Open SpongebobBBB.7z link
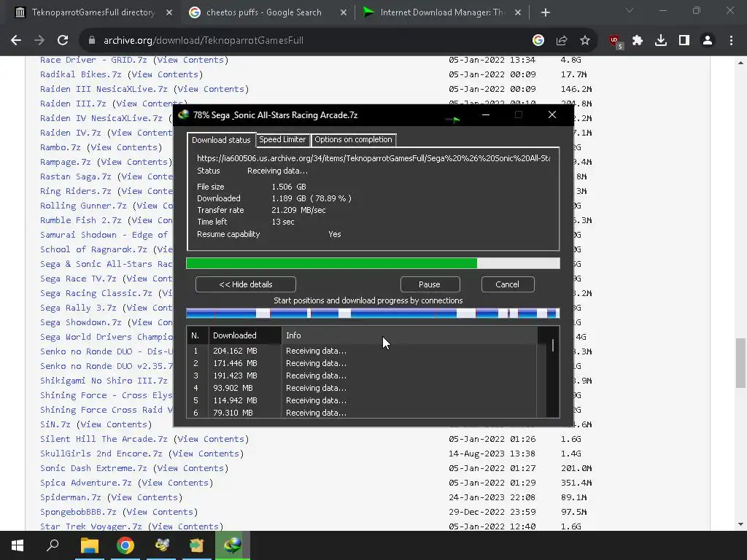The height and width of the screenshot is (560, 747). tap(78, 512)
